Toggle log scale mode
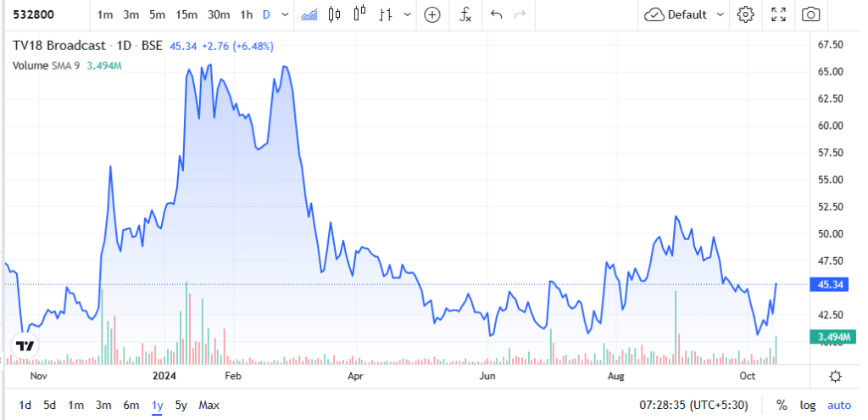 click(808, 406)
